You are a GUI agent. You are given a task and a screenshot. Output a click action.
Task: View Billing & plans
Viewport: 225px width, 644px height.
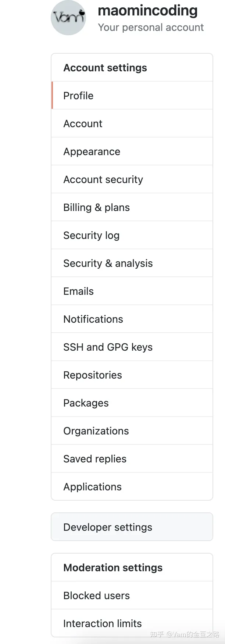96,207
